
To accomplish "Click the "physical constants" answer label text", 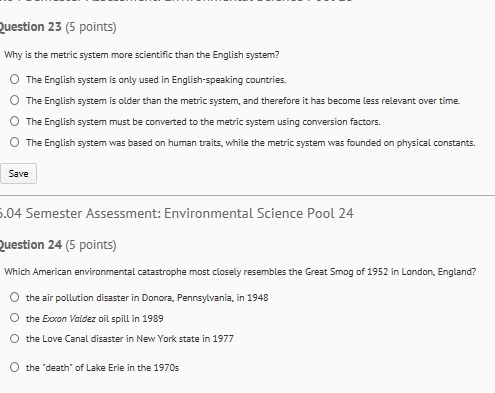I will (x=251, y=143).
